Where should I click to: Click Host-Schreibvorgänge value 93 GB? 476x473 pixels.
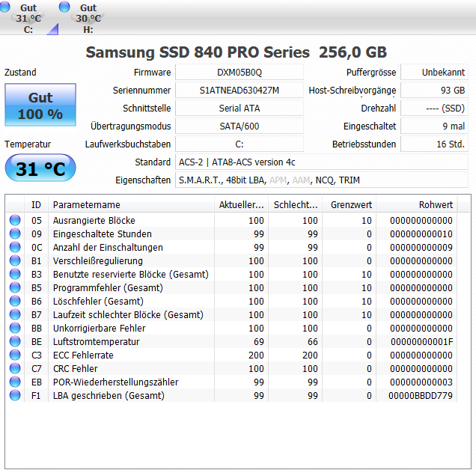(434, 90)
